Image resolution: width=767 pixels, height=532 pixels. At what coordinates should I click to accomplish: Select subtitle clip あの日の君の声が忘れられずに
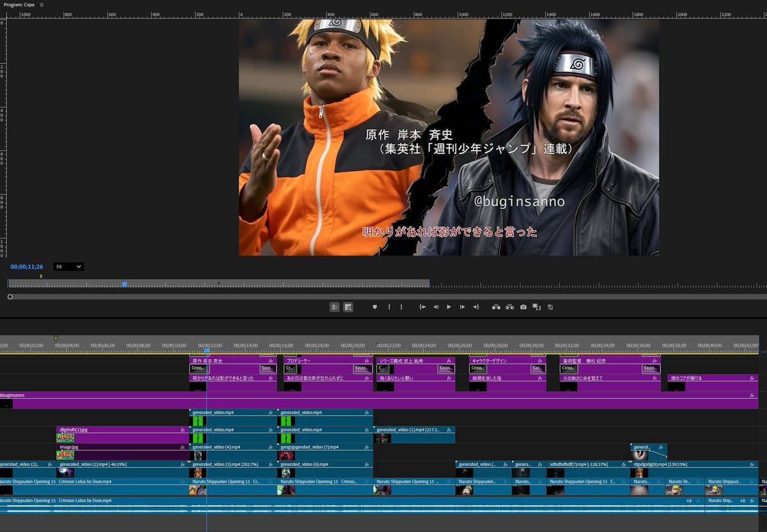point(328,383)
